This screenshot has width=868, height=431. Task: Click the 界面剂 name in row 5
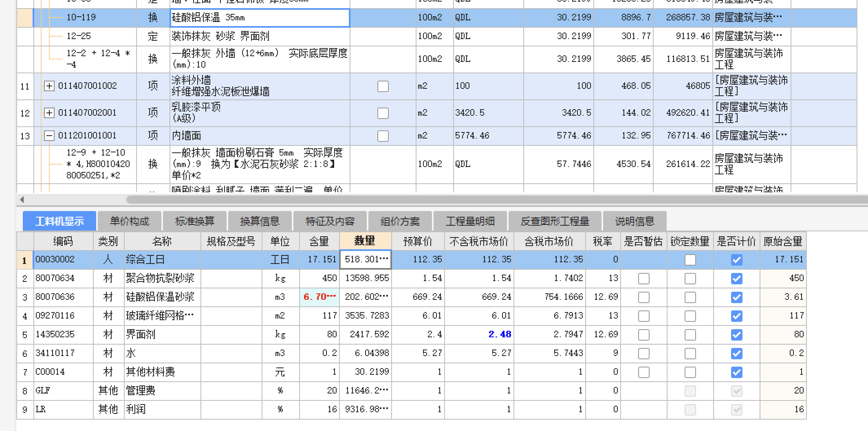[x=162, y=334]
